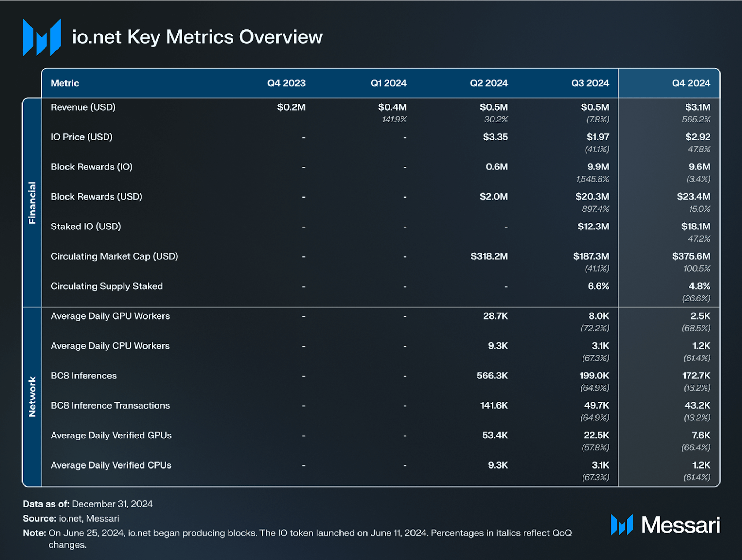This screenshot has height=560, width=742.
Task: Select revenue growth '141.9%'
Action: click(394, 120)
